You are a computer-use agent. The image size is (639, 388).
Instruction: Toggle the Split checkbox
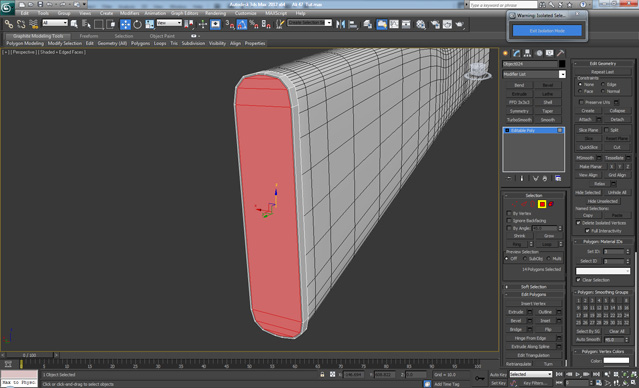coord(606,130)
